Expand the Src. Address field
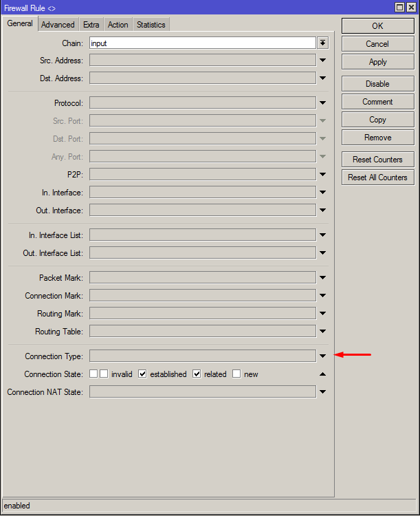Image resolution: width=420 pixels, height=516 pixels. [322, 61]
